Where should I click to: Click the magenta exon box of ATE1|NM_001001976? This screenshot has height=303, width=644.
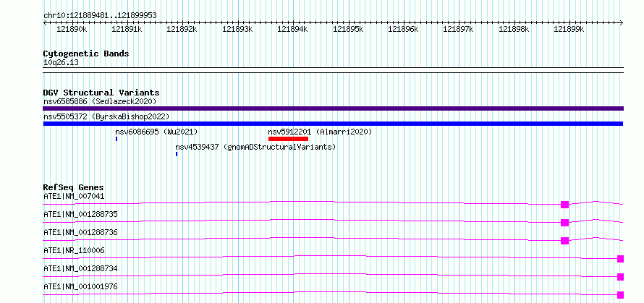[x=621, y=295]
